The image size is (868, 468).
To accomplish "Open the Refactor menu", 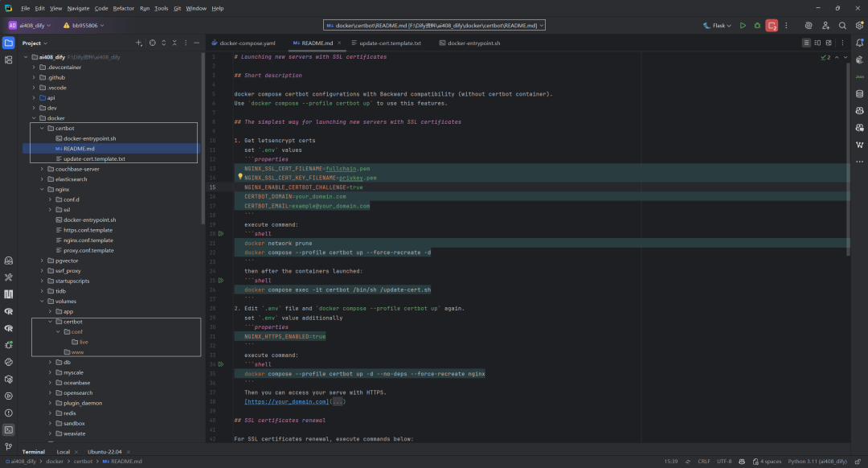I will pos(124,8).
